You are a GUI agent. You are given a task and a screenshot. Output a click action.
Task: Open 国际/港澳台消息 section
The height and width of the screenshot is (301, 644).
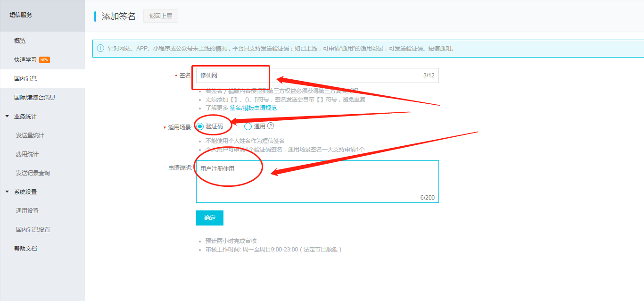(x=35, y=98)
